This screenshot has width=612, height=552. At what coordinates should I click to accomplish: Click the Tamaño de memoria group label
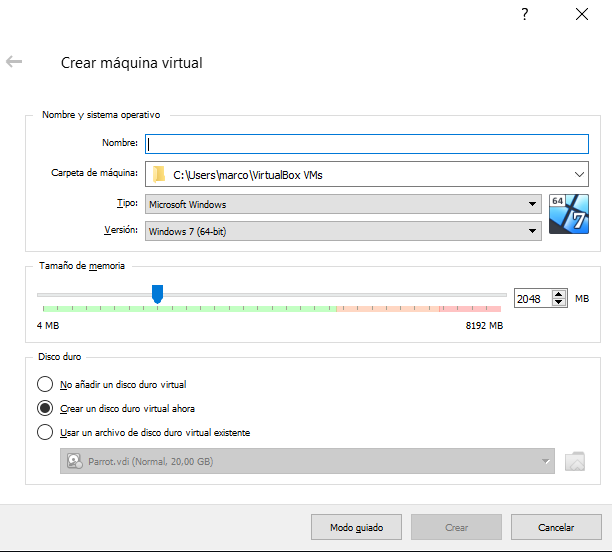pyautogui.click(x=82, y=266)
